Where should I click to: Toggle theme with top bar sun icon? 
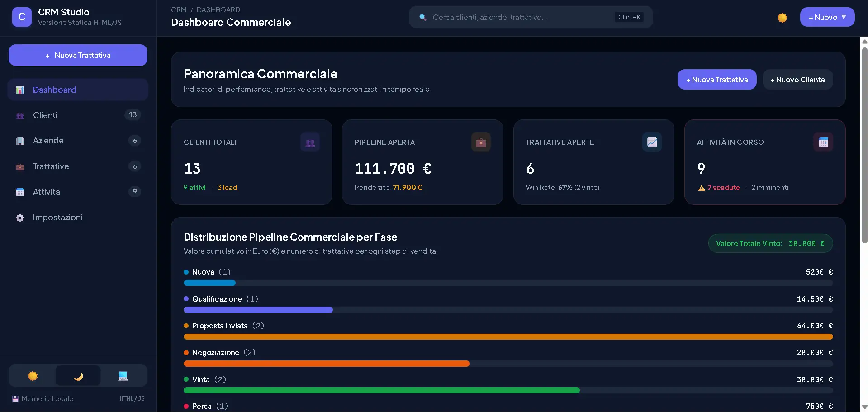coord(782,18)
